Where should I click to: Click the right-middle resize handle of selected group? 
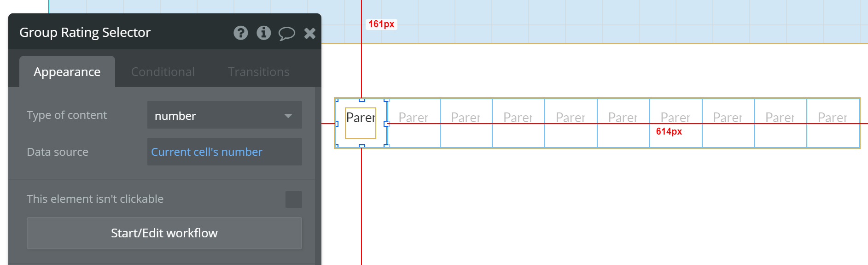(x=386, y=124)
